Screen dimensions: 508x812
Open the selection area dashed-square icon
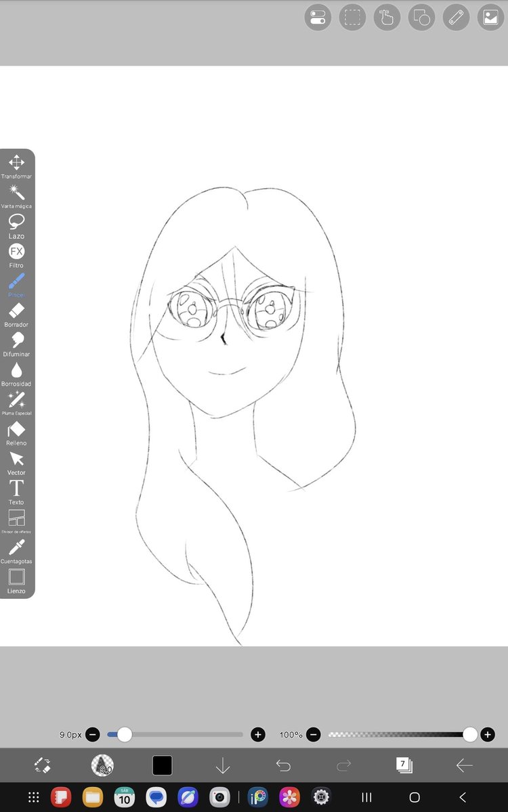tap(352, 17)
